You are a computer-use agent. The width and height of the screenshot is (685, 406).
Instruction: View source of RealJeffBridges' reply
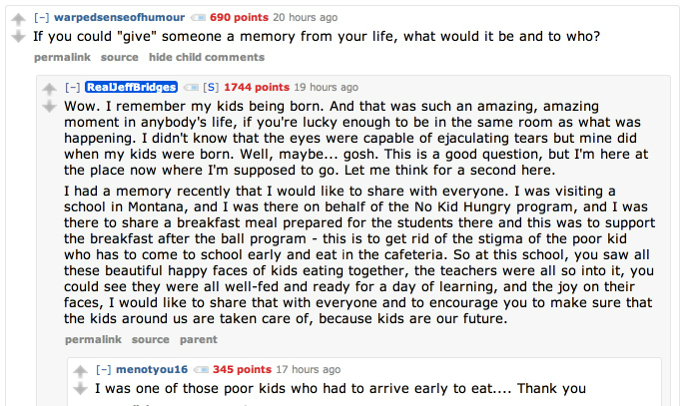pos(151,340)
